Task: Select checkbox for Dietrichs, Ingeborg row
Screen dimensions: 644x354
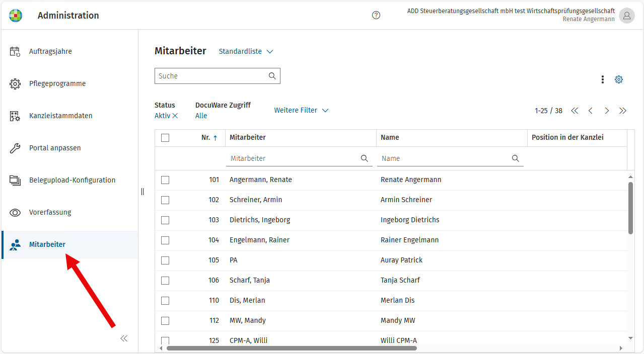Action: [x=165, y=220]
